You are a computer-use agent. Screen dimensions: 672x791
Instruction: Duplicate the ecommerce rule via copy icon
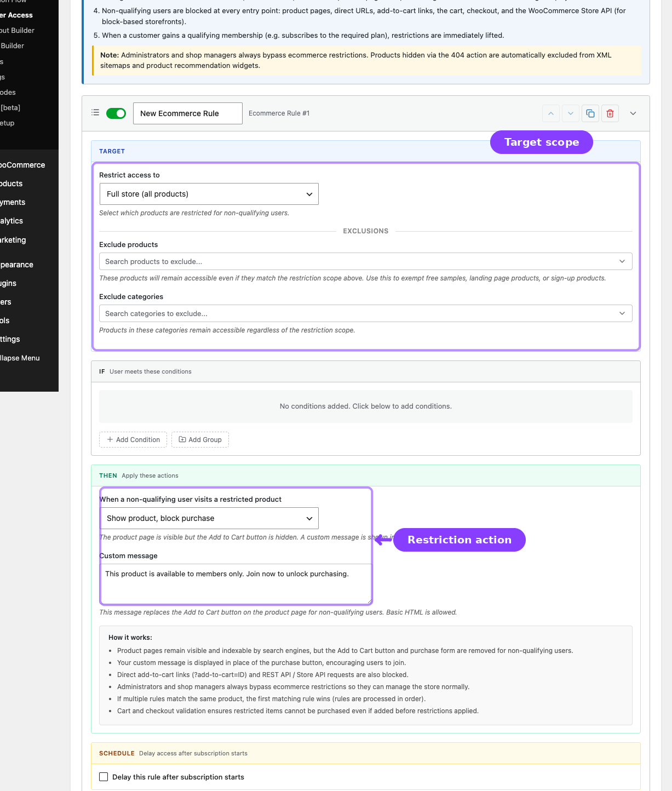(x=590, y=113)
